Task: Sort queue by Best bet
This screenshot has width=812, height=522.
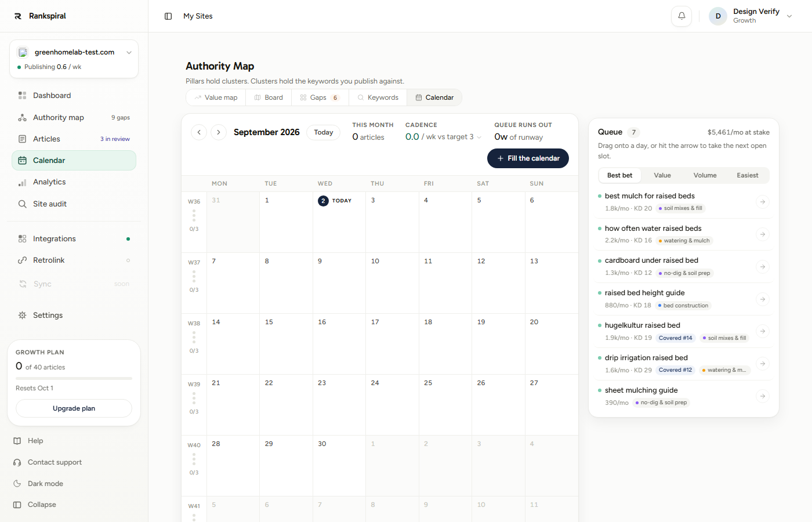Action: [619, 175]
